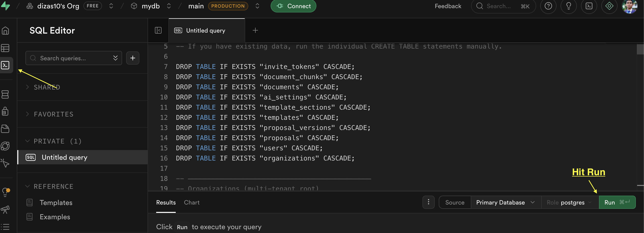Open the Feedback button
The image size is (644, 233).
point(448,6)
